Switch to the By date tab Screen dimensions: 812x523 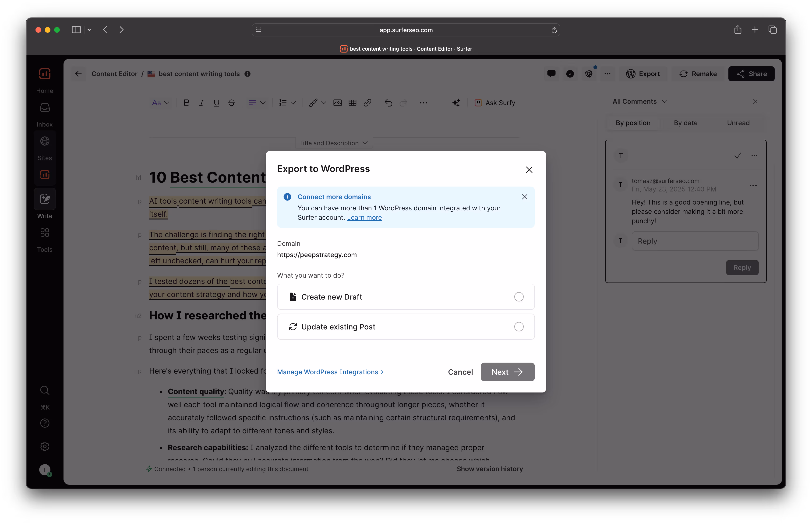685,123
